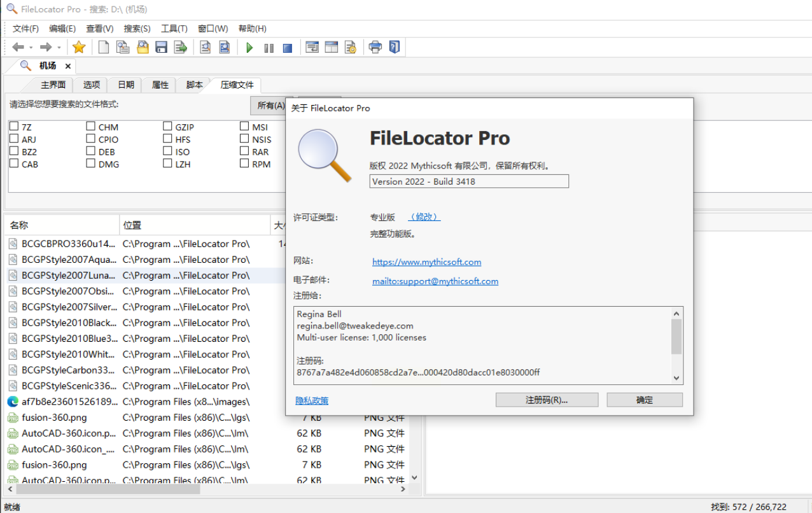Click the 注册码(R)... button
This screenshot has height=513, width=812.
(547, 400)
